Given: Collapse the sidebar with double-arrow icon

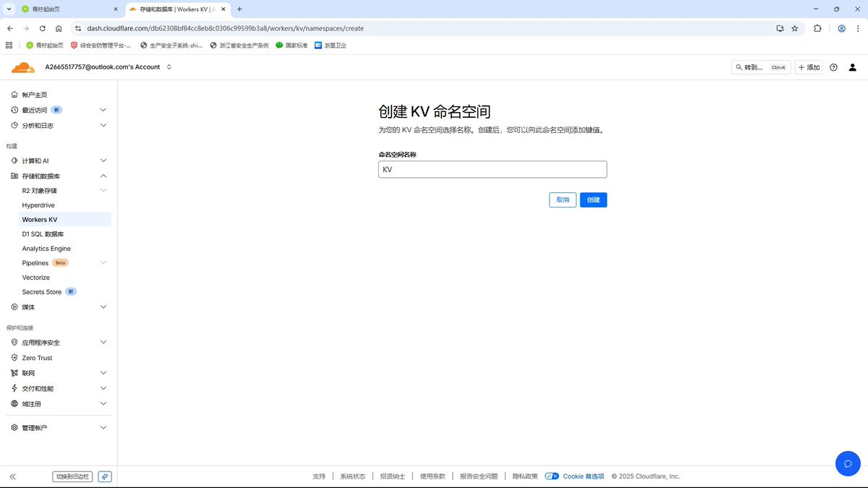Looking at the screenshot, I should pos(13,476).
